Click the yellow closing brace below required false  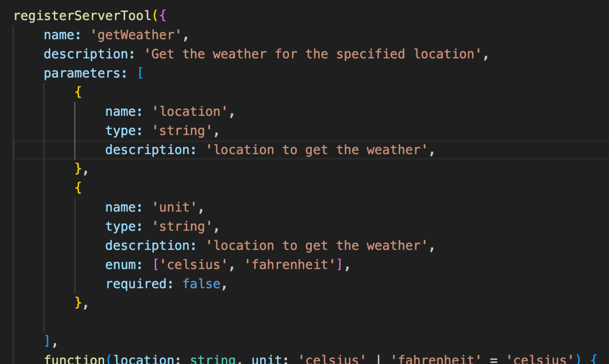78,303
